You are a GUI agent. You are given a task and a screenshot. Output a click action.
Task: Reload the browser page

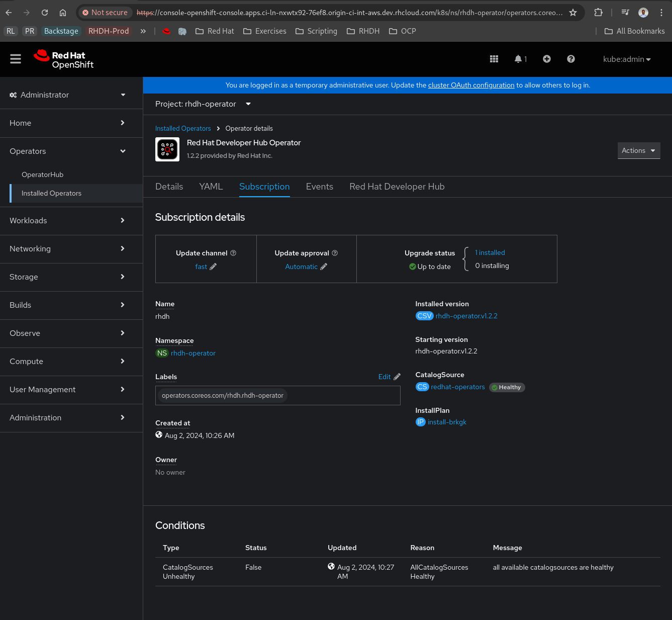point(45,13)
